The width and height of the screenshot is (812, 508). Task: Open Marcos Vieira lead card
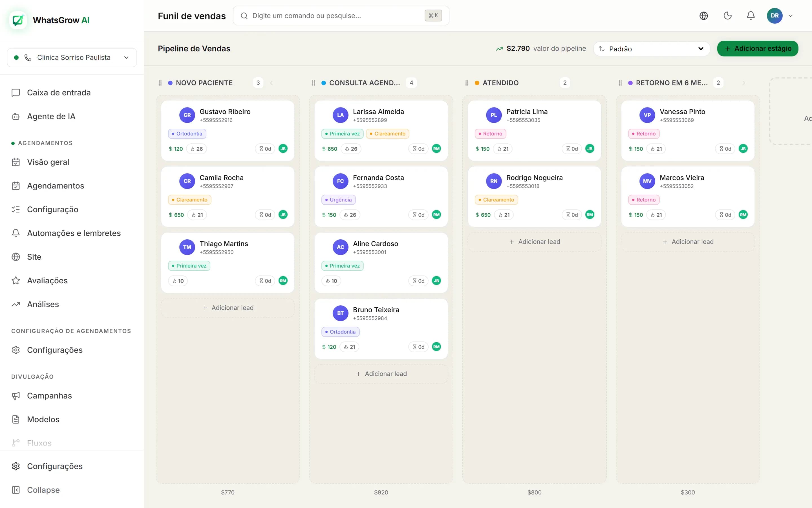(x=688, y=196)
